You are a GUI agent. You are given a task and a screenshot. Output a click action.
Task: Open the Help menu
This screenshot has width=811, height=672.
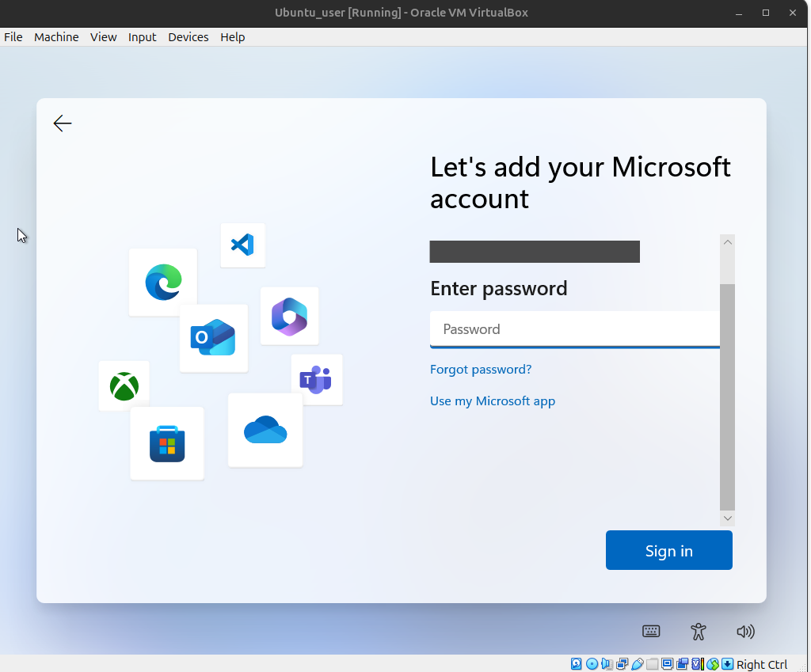pyautogui.click(x=233, y=37)
